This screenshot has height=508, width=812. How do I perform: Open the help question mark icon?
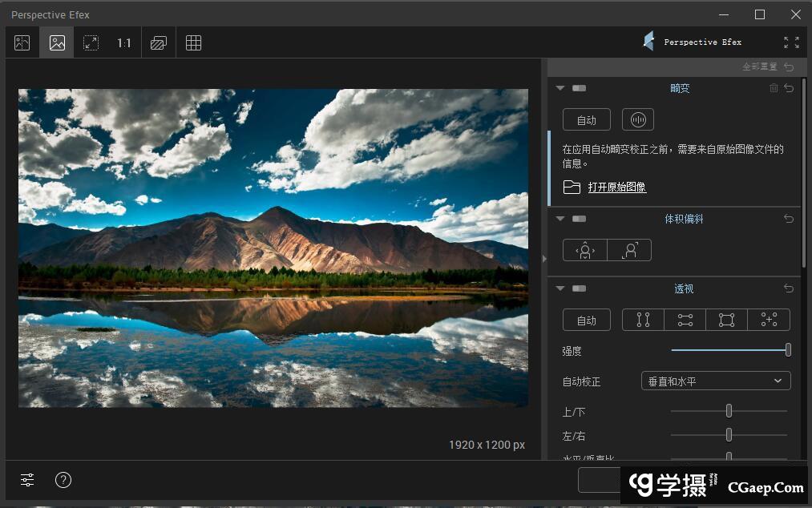tap(63, 480)
